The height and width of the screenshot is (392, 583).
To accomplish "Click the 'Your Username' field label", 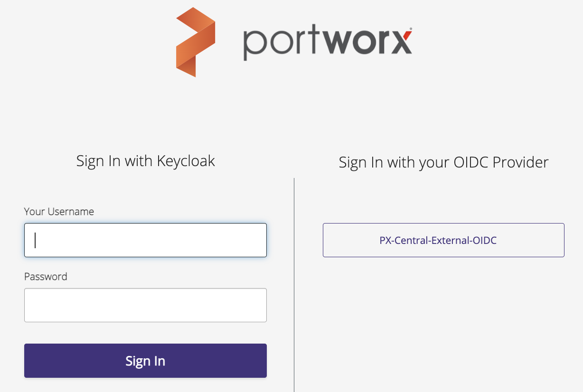I will click(59, 211).
